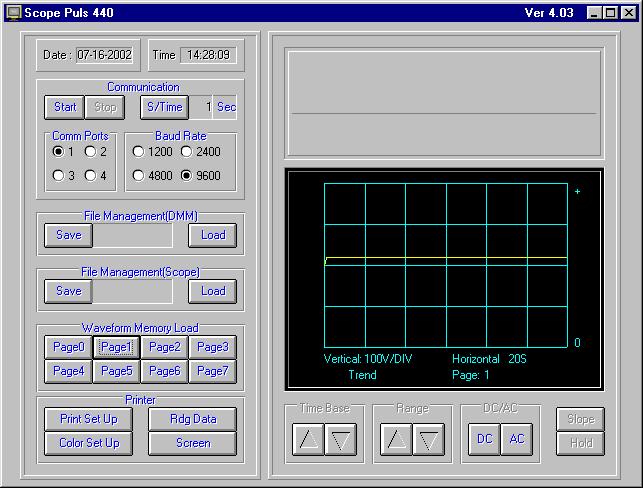Switch coupling to AC
Screen dimensions: 643x488
pos(516,440)
